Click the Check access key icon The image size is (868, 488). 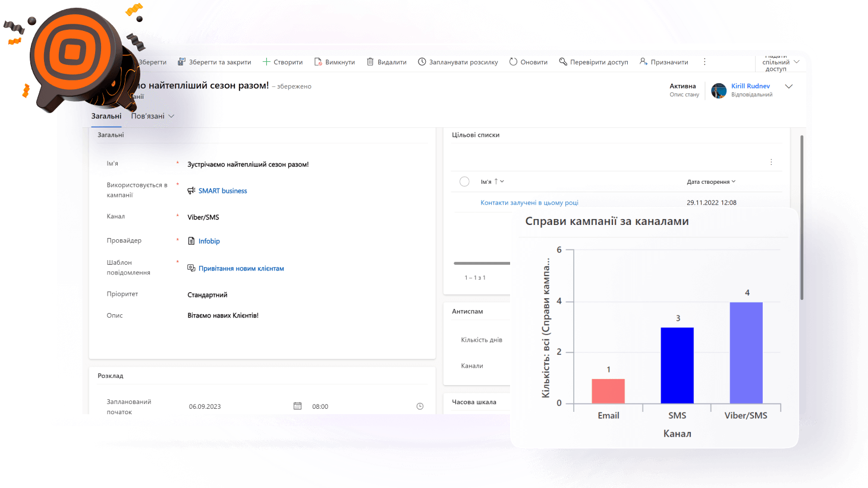(563, 62)
